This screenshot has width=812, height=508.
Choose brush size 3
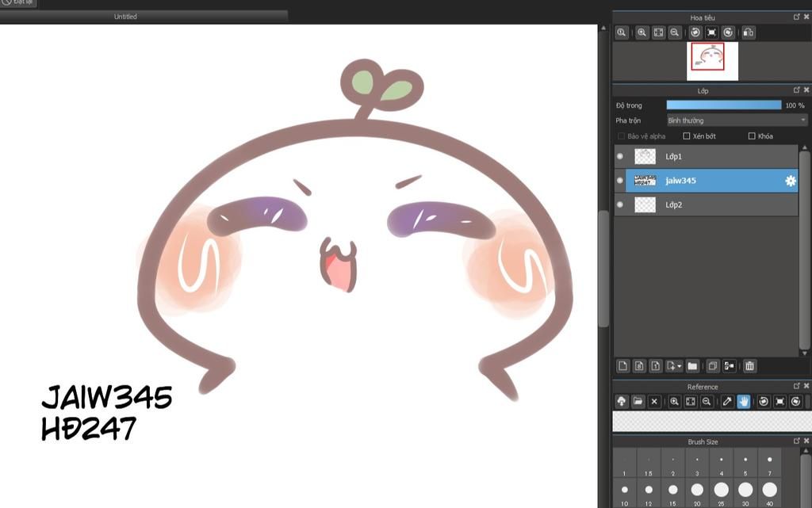(x=697, y=464)
